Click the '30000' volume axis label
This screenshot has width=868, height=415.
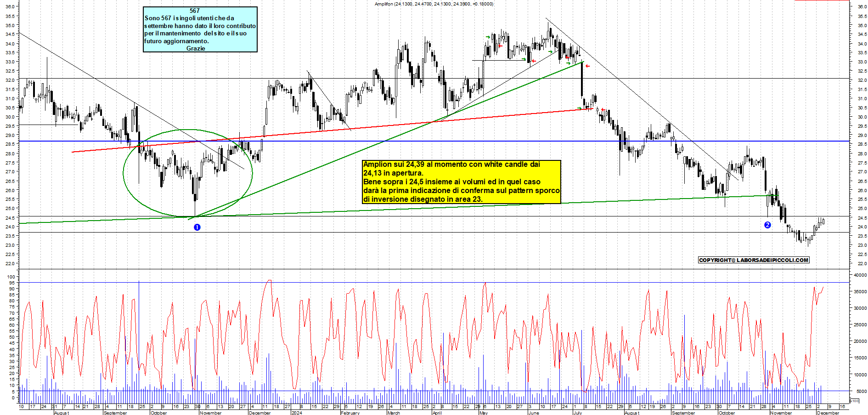pos(860,308)
